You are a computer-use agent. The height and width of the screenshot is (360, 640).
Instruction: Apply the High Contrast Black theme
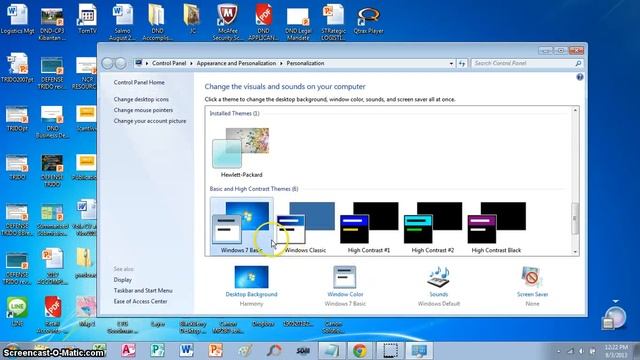coord(496,227)
